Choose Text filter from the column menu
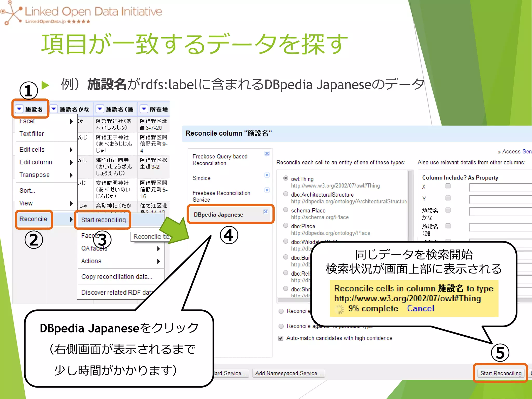The width and height of the screenshot is (532, 399). 31,134
